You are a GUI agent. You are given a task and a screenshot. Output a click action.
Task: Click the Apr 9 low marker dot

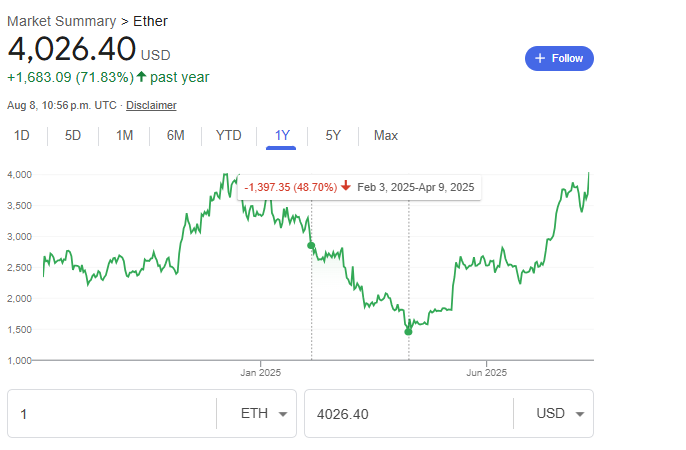point(408,332)
